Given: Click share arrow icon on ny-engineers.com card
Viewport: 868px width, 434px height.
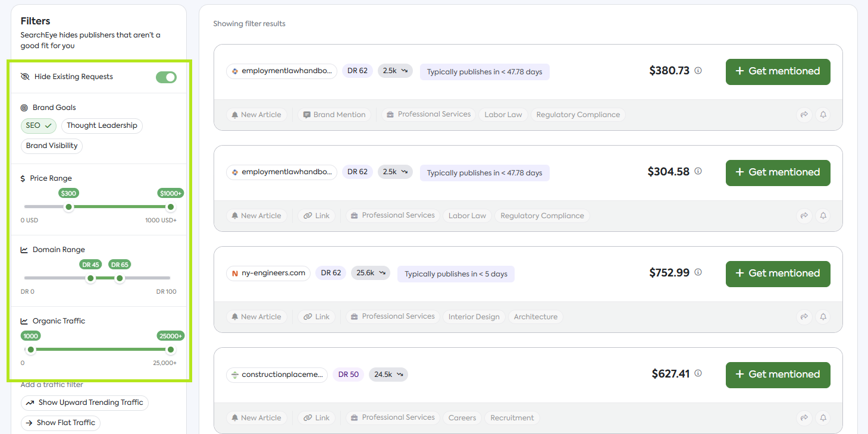Looking at the screenshot, I should [x=804, y=317].
